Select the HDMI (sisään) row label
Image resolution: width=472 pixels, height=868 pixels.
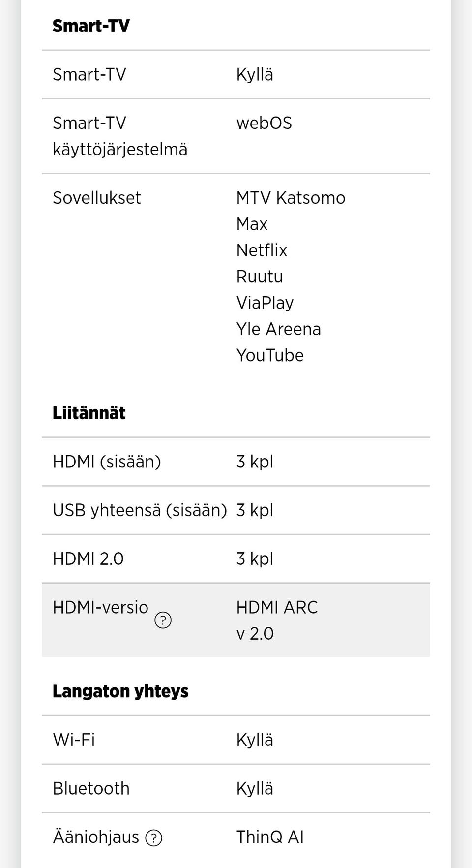click(107, 462)
